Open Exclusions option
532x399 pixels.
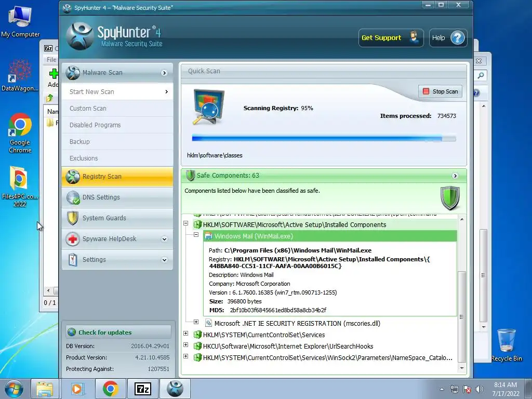click(117, 158)
